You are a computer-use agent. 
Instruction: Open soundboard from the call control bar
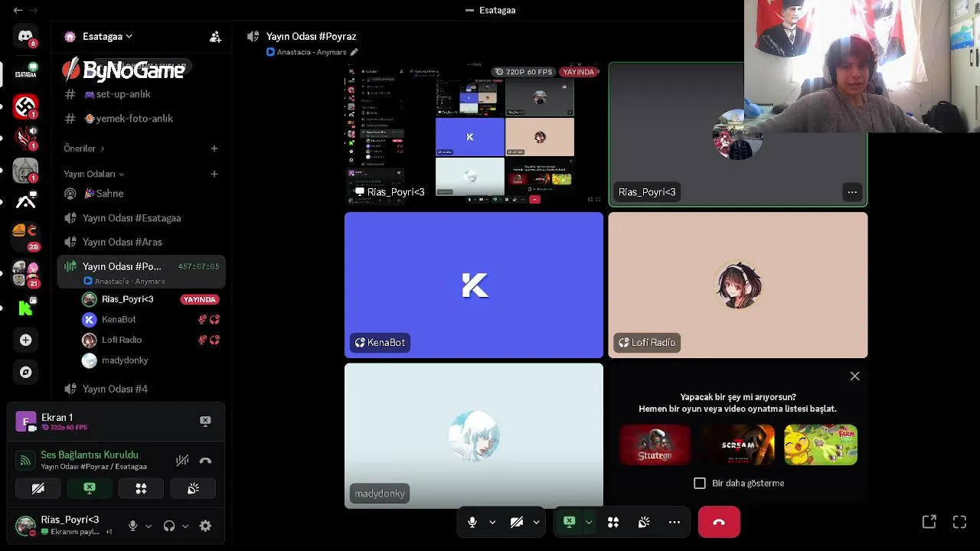644,522
